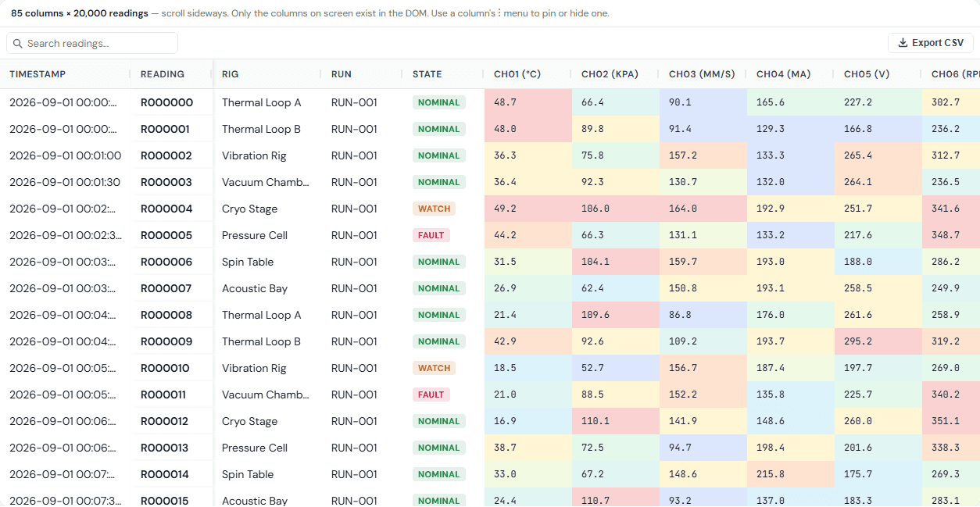Click Acoustic Bay in row R000007

(x=255, y=288)
